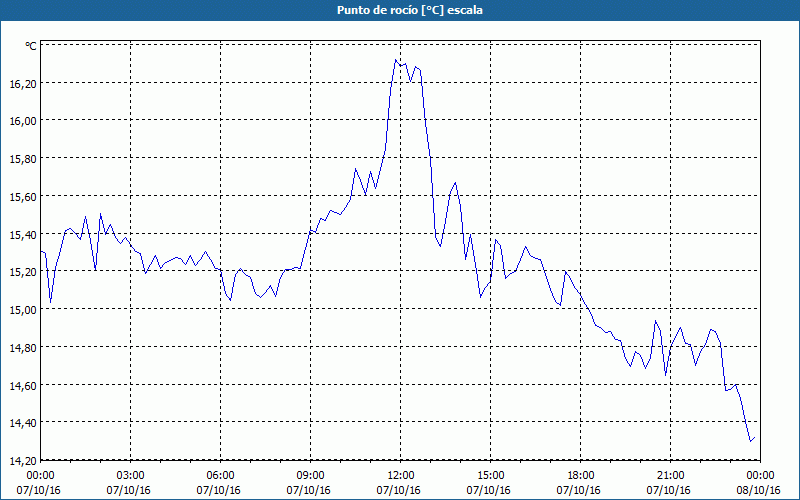This screenshot has width=800, height=500.
Task: Click the 15,20 y-axis value
Action: tap(23, 272)
